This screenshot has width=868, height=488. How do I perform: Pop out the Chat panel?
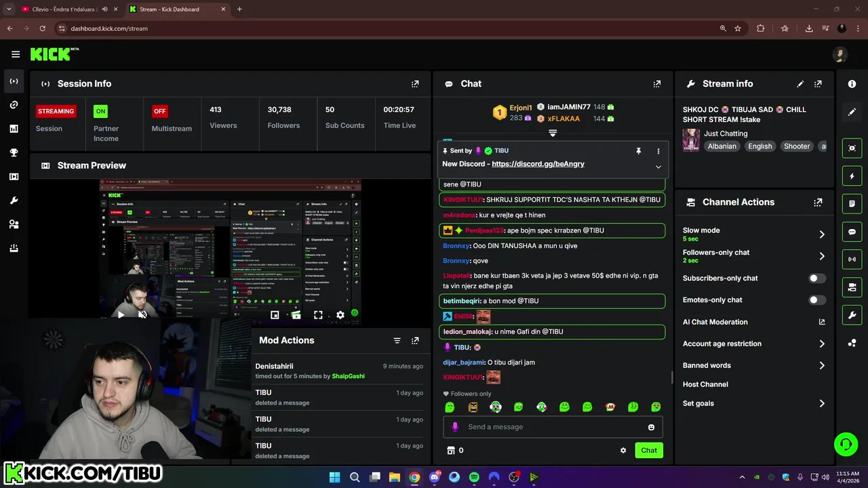click(x=656, y=84)
